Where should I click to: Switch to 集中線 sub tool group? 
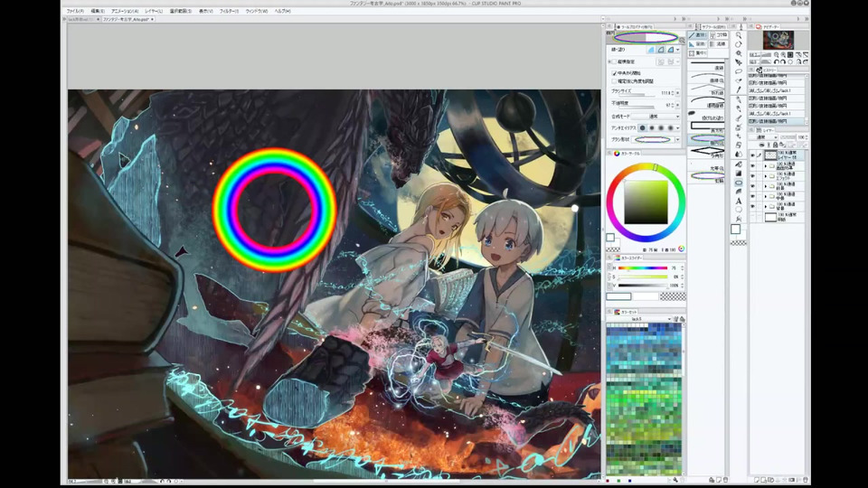(697, 53)
